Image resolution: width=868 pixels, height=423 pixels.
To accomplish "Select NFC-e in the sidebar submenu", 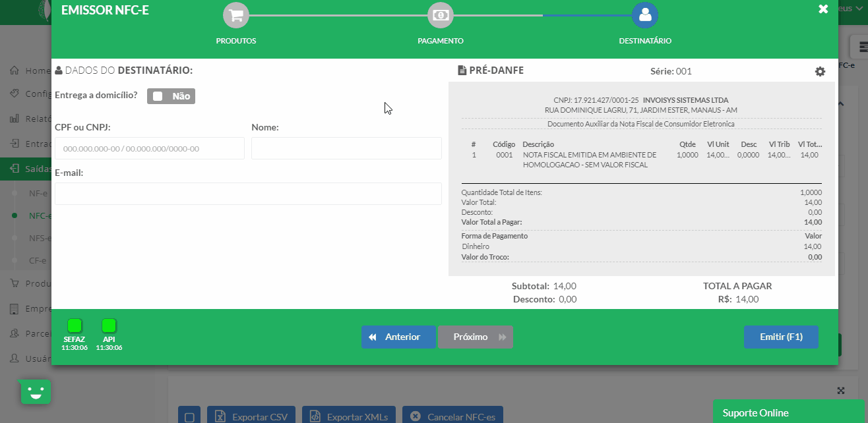I will [x=40, y=215].
